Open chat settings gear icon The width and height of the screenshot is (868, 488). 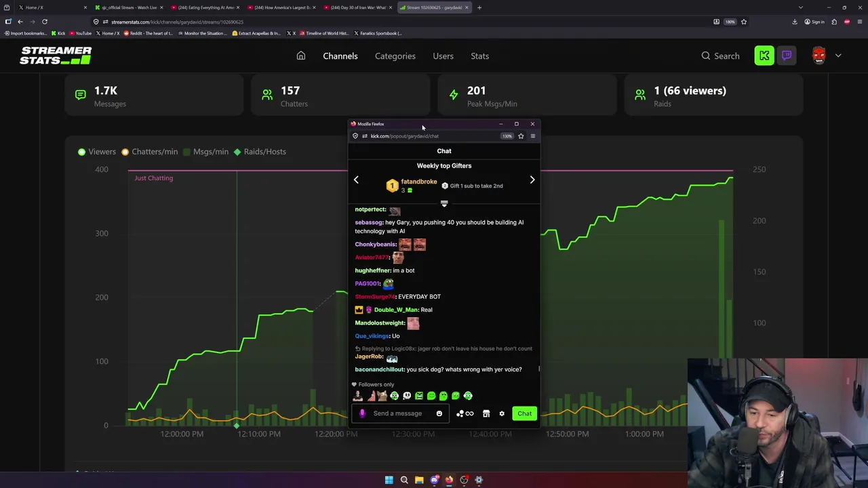coord(502,413)
